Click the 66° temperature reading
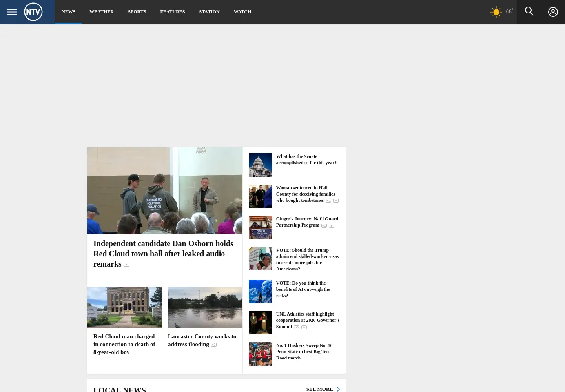The image size is (565, 392). [x=509, y=11]
